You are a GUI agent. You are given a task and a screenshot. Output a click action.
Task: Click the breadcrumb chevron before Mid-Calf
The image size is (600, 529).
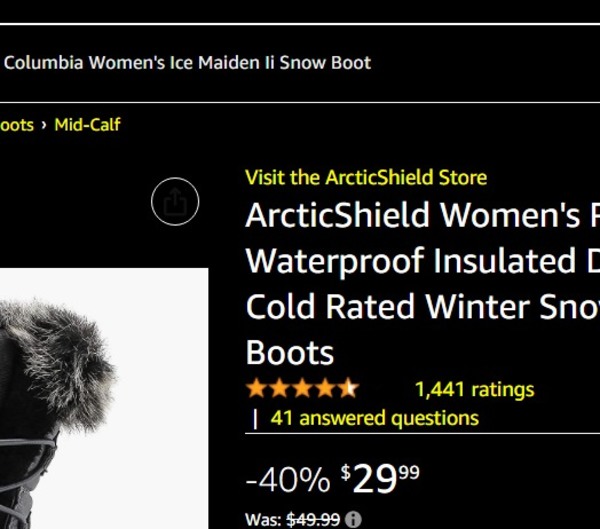(44, 125)
